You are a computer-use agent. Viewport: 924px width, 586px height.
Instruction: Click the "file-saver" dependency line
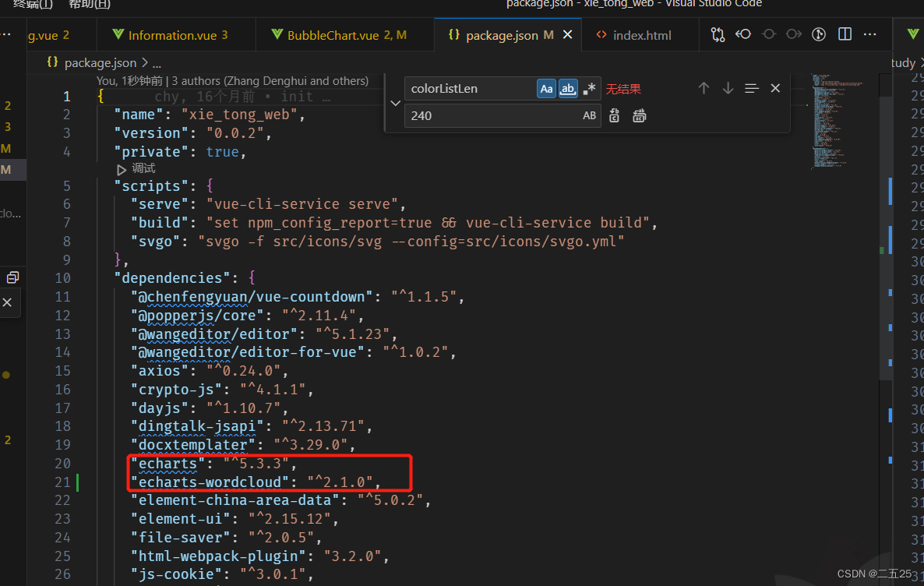coord(226,538)
